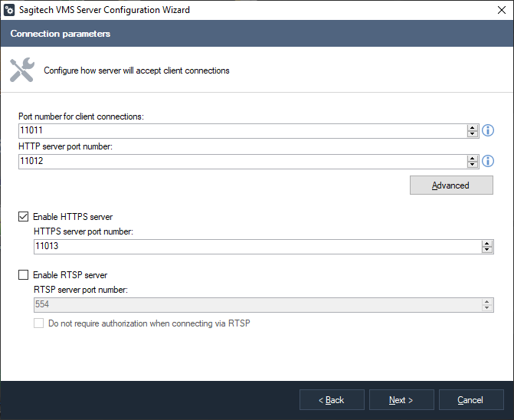Return to previous page with Back
The width and height of the screenshot is (514, 420).
tap(332, 400)
